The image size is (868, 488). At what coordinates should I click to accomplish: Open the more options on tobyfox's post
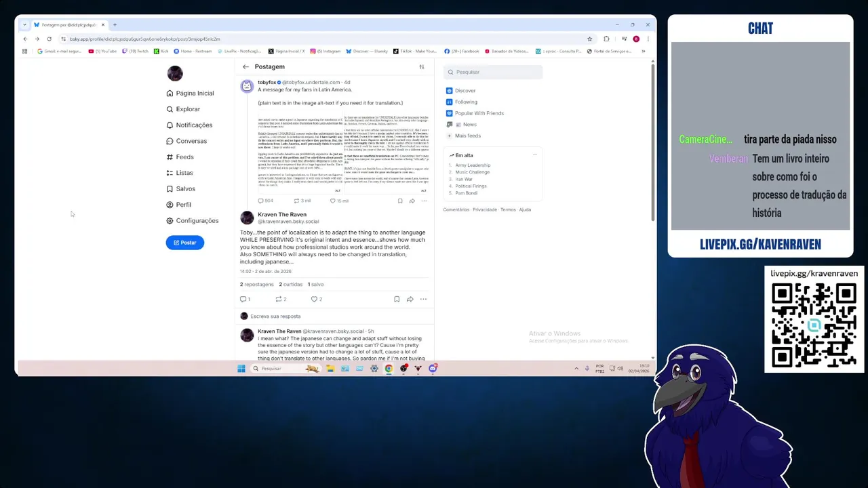pos(424,201)
